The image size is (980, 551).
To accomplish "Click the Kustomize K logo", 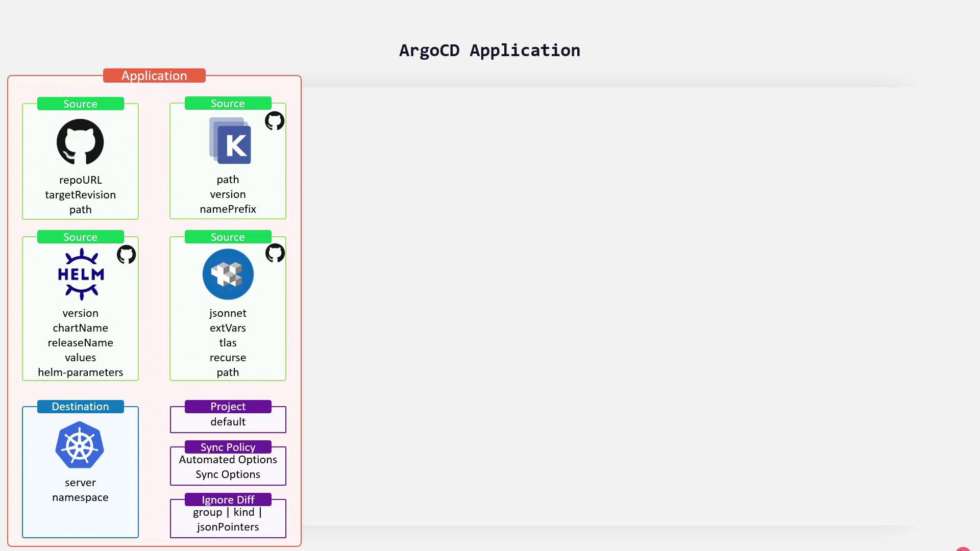I will click(x=230, y=141).
